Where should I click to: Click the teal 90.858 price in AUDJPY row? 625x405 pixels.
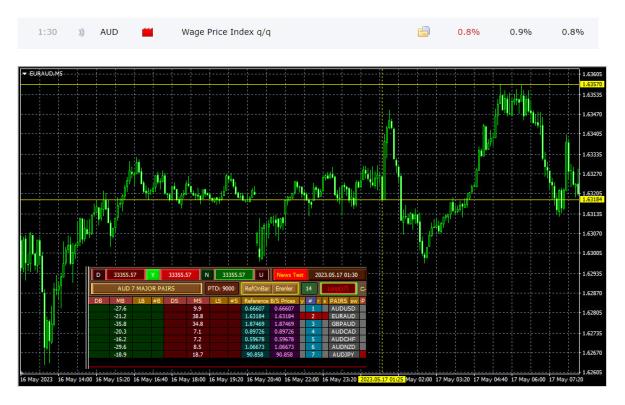(255, 354)
